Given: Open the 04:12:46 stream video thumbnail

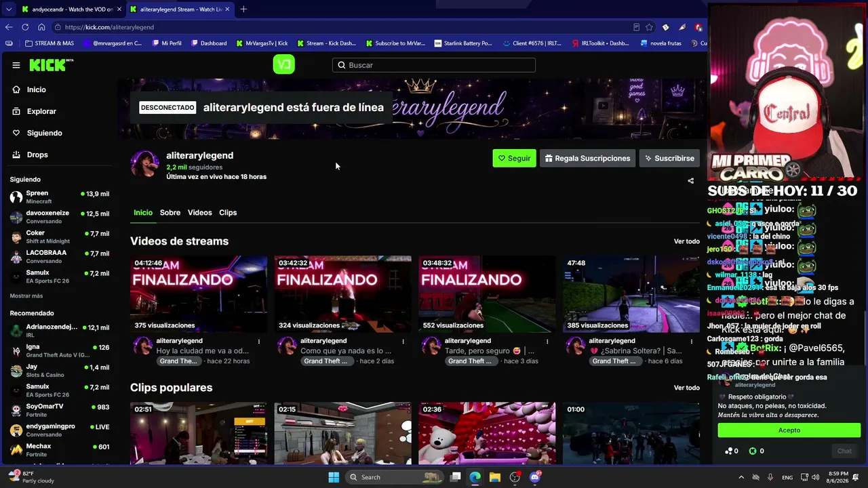Looking at the screenshot, I should (x=199, y=294).
